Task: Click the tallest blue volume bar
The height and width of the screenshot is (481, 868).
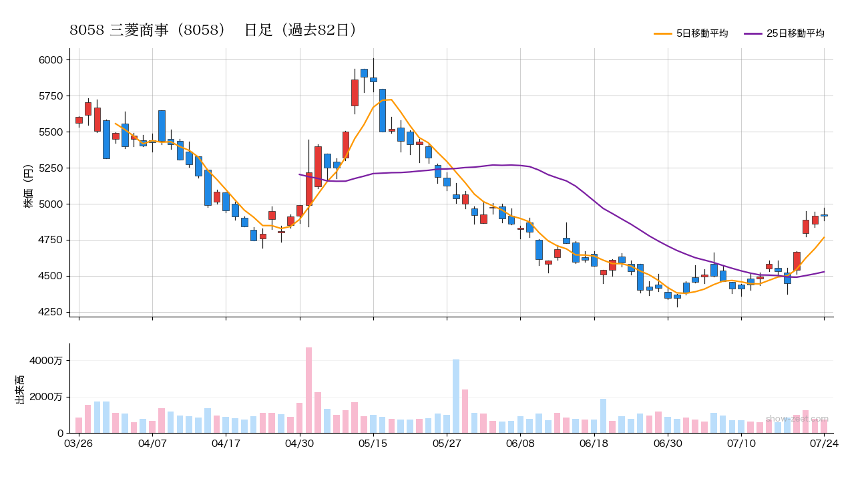Action: tap(456, 396)
